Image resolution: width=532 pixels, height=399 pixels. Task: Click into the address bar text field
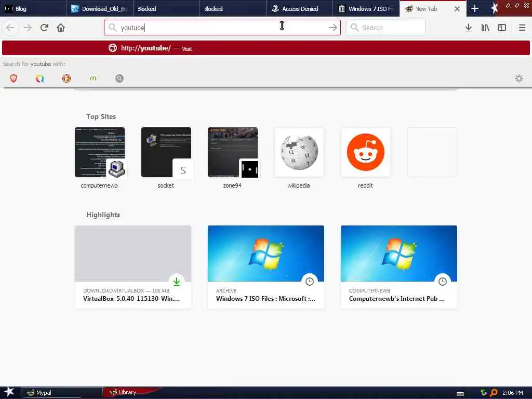222,28
